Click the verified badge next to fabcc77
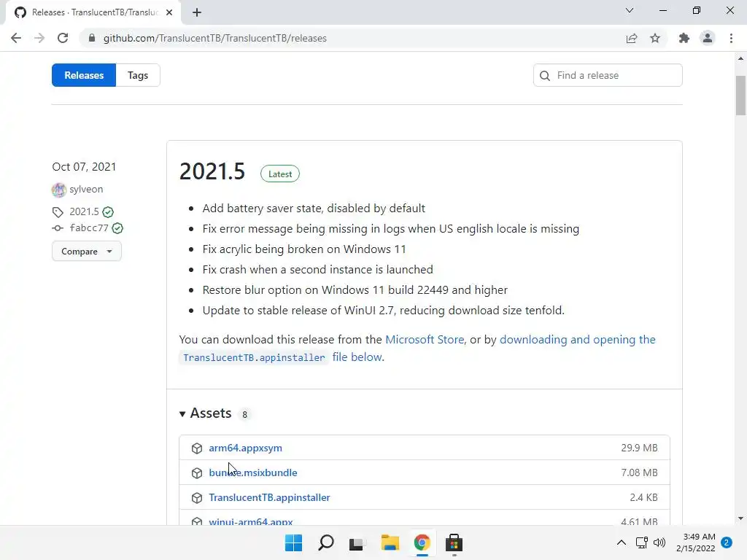Viewport: 747px width, 560px height. pyautogui.click(x=117, y=228)
